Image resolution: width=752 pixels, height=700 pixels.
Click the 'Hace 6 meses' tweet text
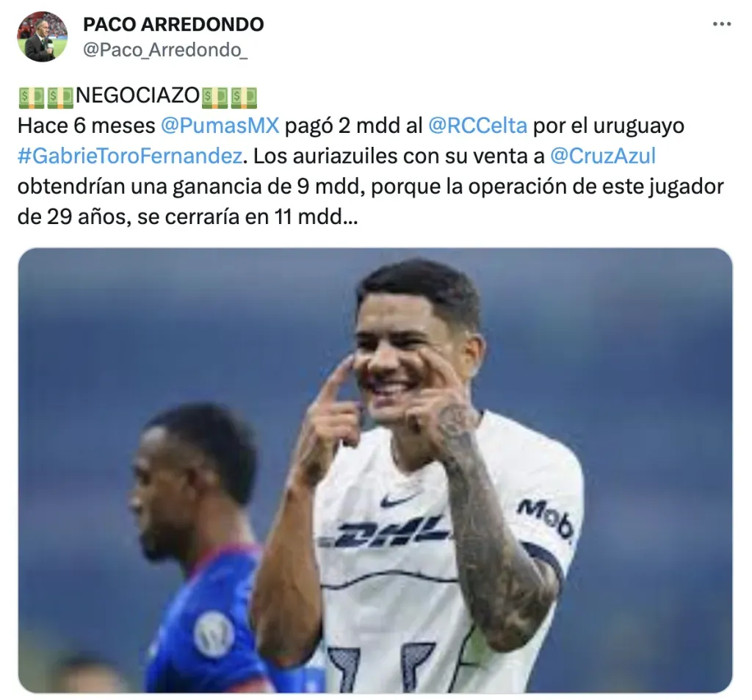pyautogui.click(x=87, y=126)
